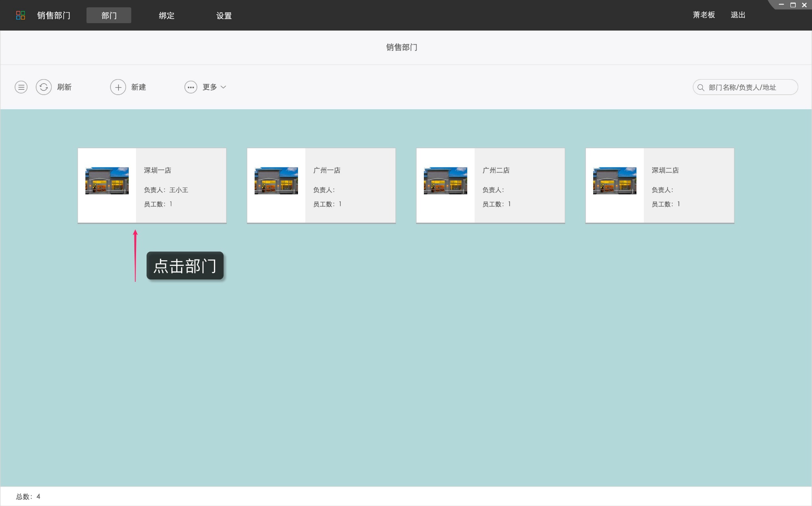Click the 总数 count in status bar

pos(27,496)
